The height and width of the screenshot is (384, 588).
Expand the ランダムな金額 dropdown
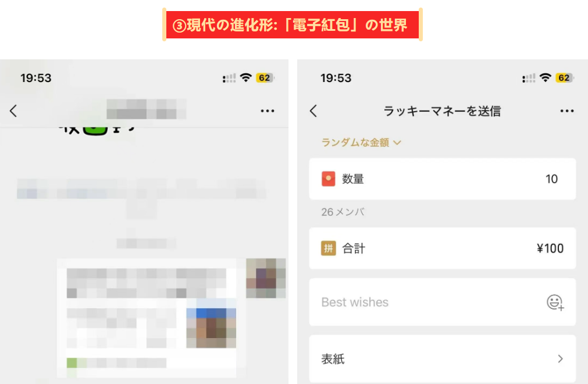coord(361,143)
